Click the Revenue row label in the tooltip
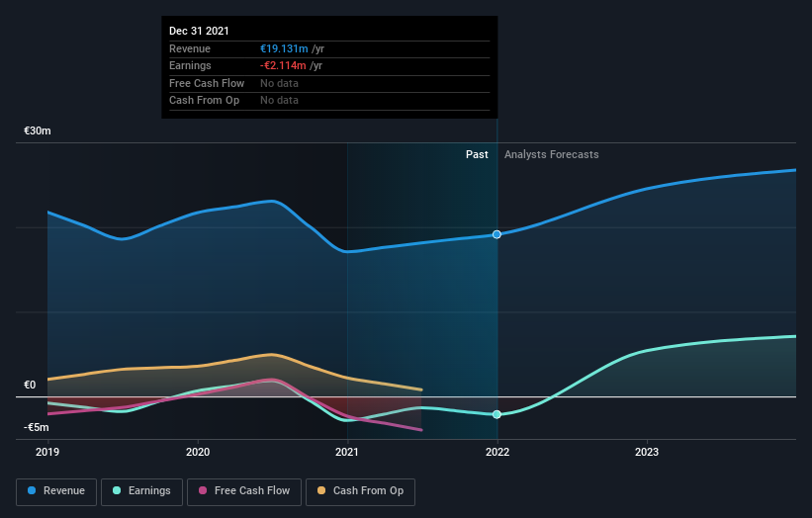This screenshot has height=518, width=812. coord(190,48)
